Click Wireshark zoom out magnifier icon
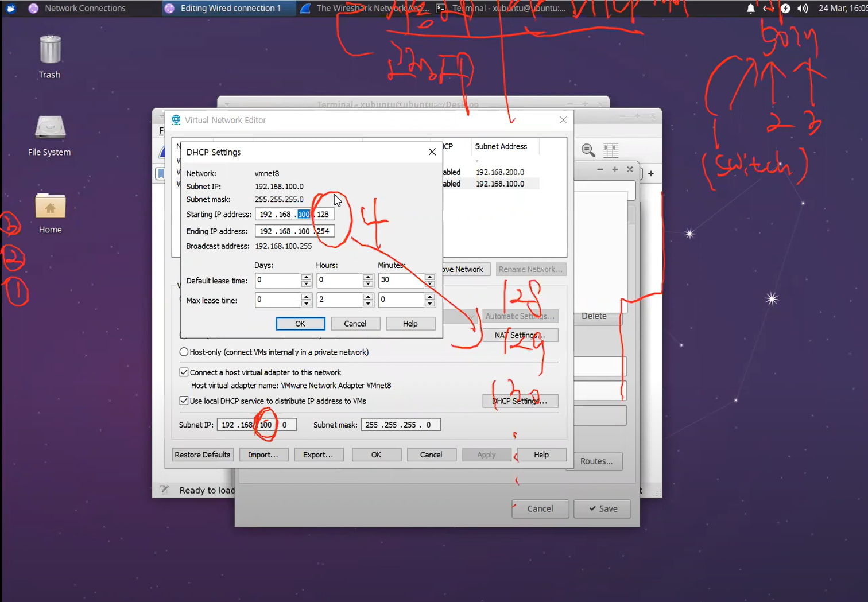Image resolution: width=868 pixels, height=602 pixels. [x=588, y=150]
